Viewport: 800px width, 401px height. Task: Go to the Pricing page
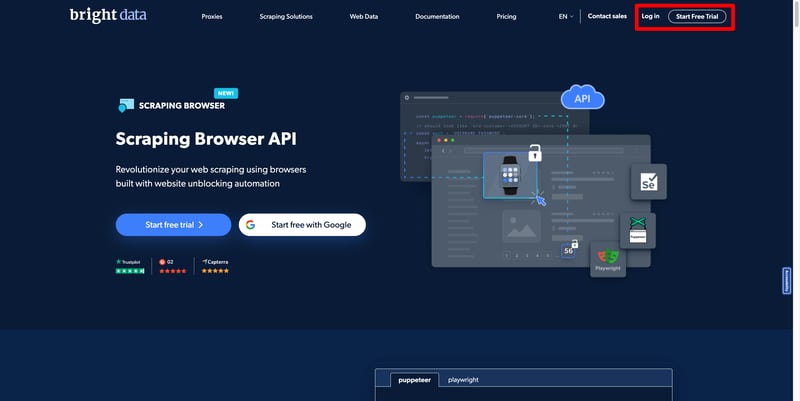tap(506, 17)
